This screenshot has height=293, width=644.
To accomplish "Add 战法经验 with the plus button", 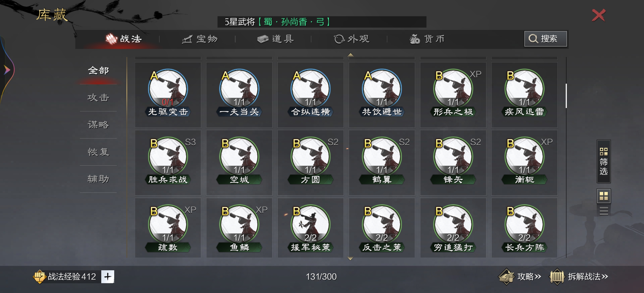I will 107,277.
